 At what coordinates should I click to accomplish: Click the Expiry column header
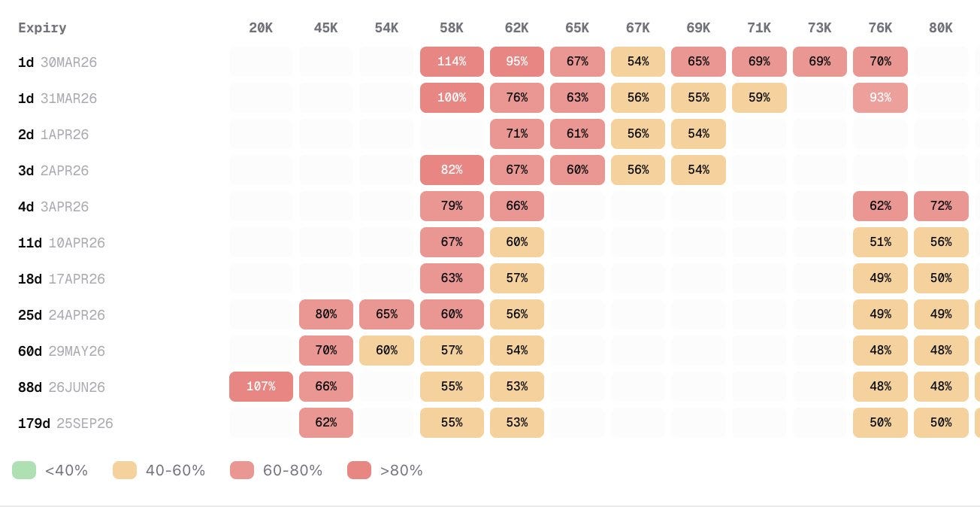[42, 28]
